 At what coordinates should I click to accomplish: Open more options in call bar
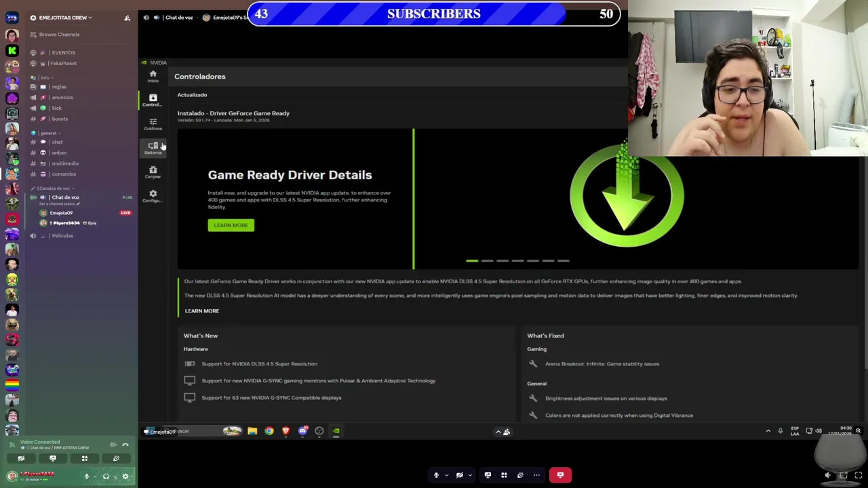tap(536, 475)
